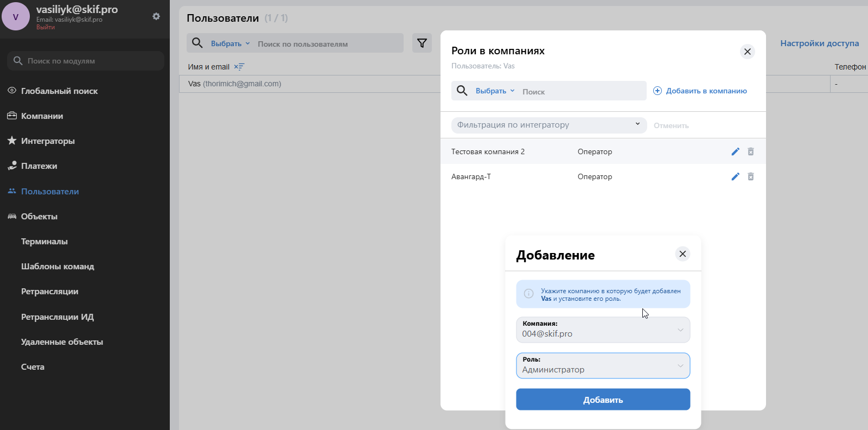The image size is (868, 430).
Task: Edit role for Авангард-Т
Action: 735,176
